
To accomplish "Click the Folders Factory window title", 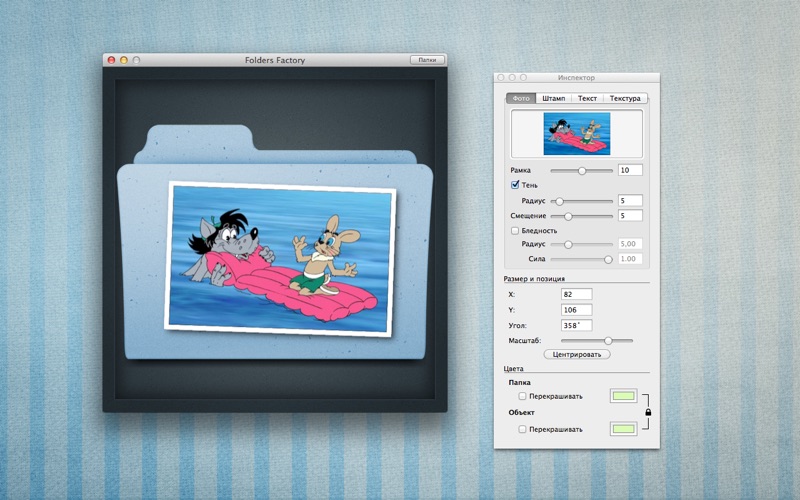I will tap(274, 60).
